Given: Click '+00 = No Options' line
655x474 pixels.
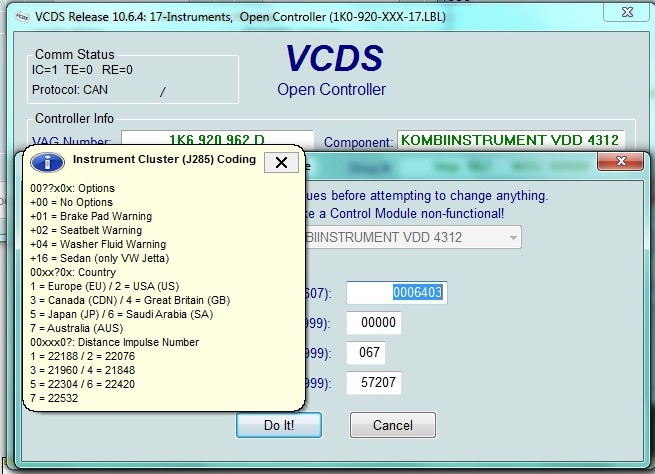Looking at the screenshot, I should 71,203.
